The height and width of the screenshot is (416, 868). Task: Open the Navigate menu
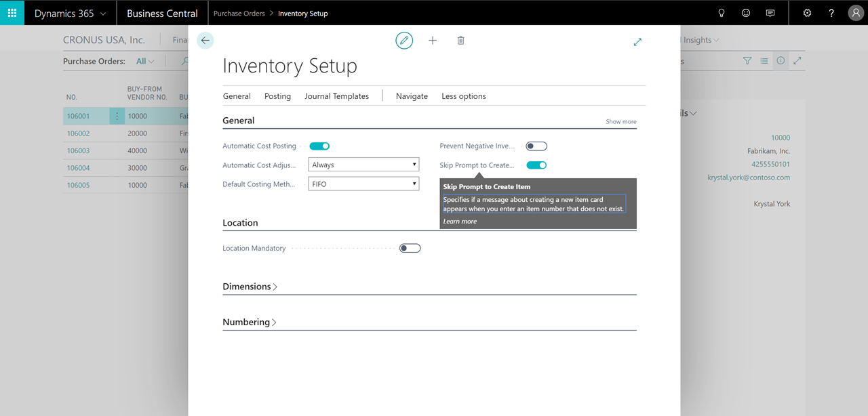tap(412, 96)
